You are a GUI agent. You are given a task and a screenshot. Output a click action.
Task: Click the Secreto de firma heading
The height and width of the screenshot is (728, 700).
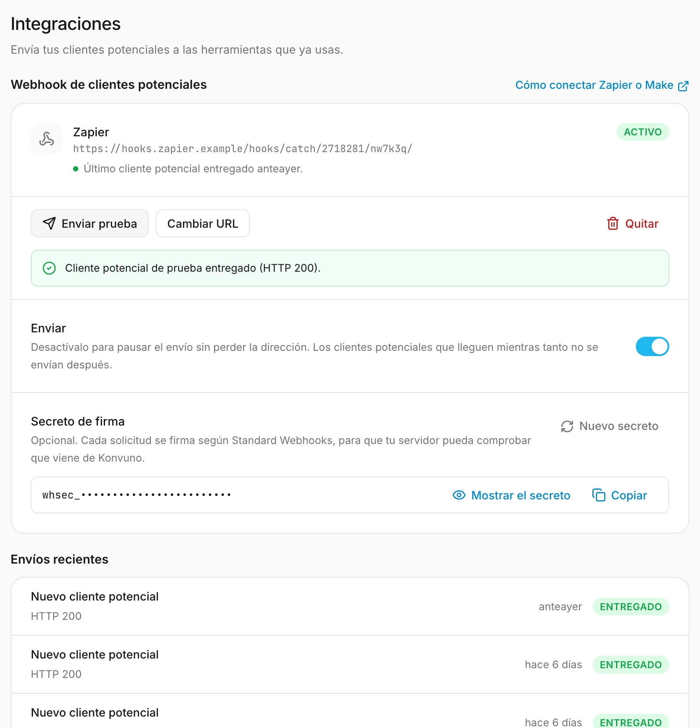point(78,421)
